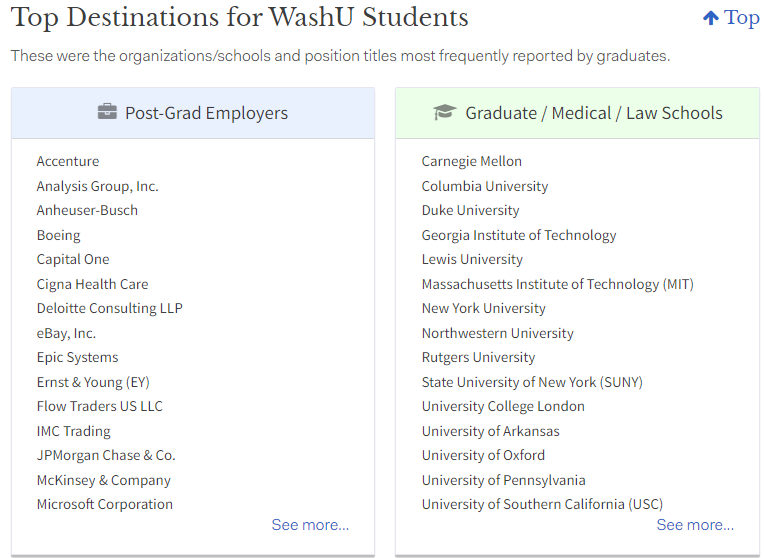Select the Post-Grad Employers header
The image size is (764, 558).
(193, 113)
